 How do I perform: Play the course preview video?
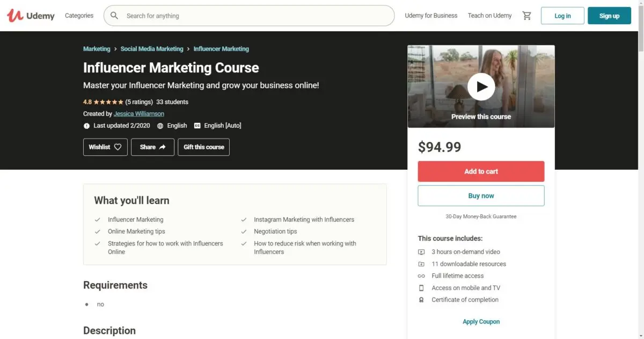[x=481, y=86]
